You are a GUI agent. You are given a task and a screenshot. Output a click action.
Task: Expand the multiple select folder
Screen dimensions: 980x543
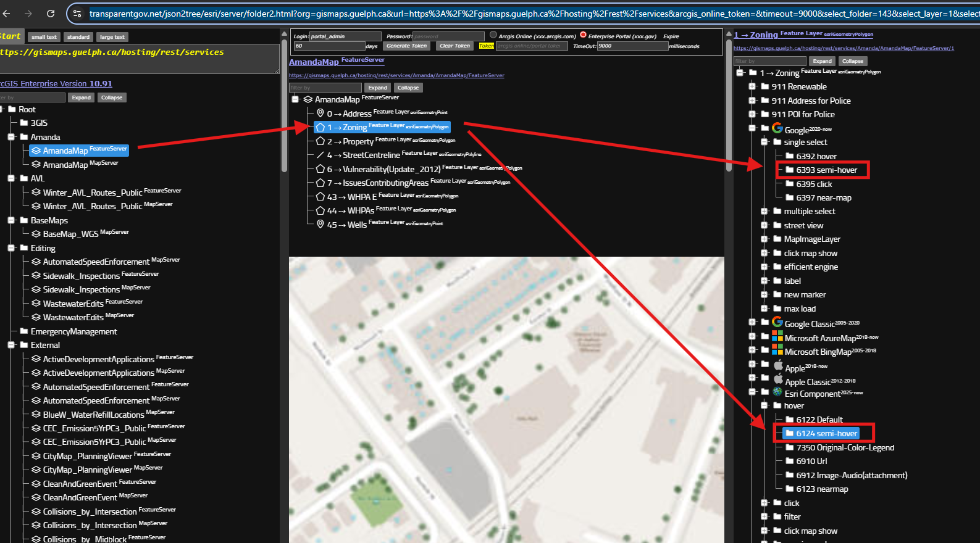(764, 211)
